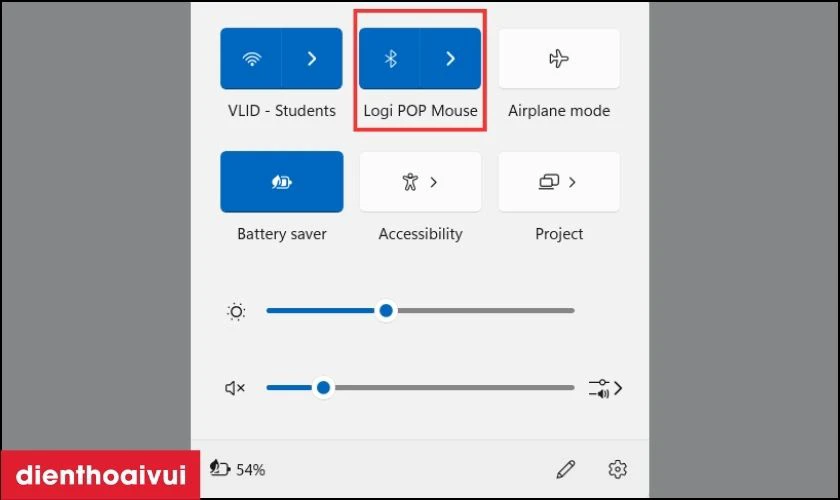840x500 pixels.
Task: Open sound output selection
Action: pos(605,389)
